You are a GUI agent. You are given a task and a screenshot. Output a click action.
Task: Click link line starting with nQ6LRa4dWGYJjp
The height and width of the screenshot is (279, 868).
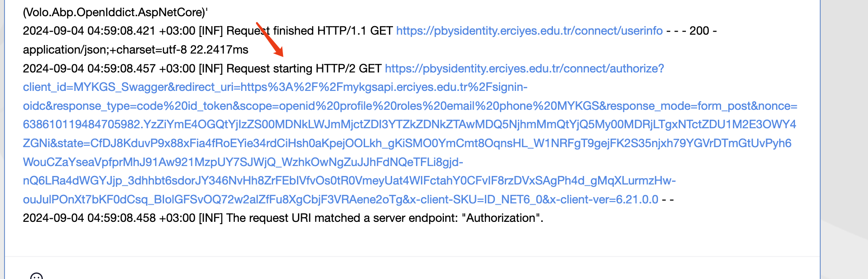[349, 180]
